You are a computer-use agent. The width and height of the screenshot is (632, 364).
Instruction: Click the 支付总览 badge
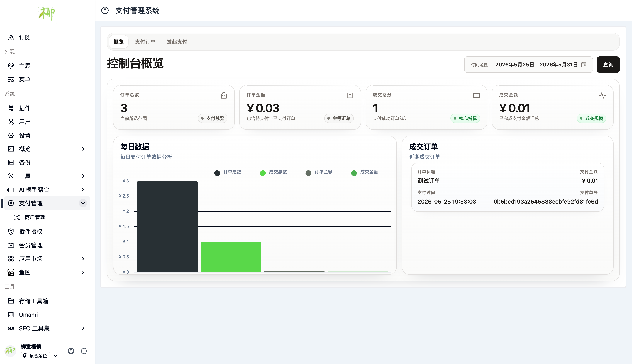[213, 119]
